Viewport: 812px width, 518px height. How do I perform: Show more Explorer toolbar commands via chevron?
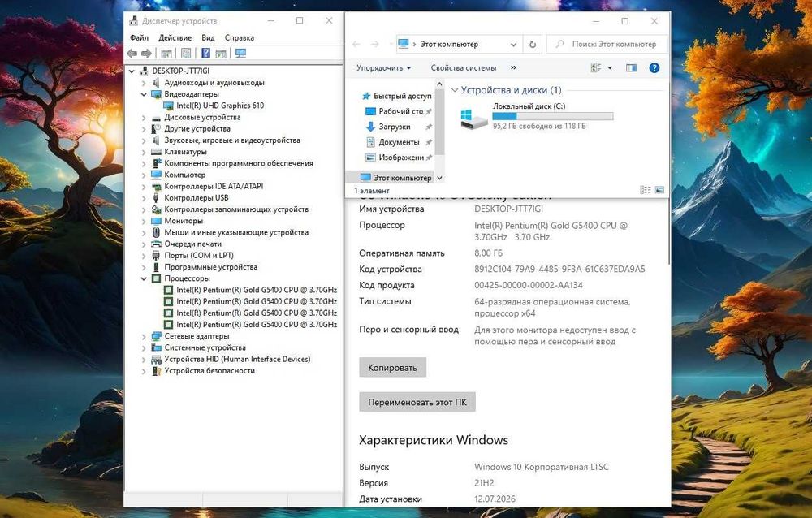[x=513, y=68]
